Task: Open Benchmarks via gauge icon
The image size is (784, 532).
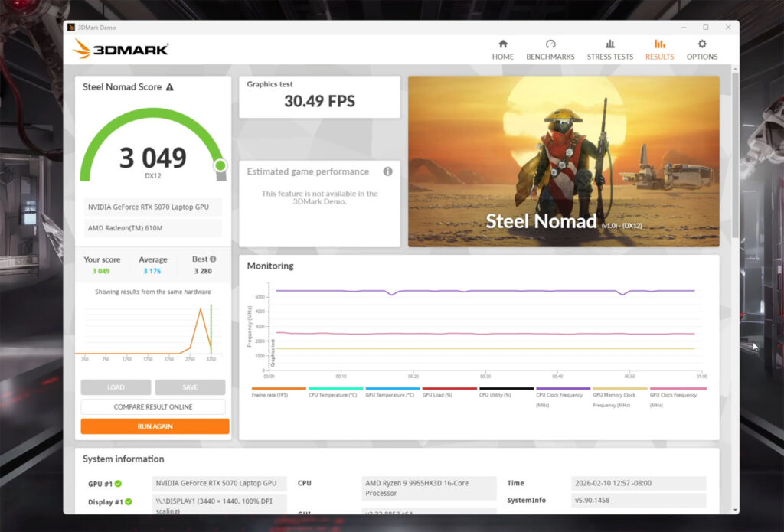Action: point(550,44)
